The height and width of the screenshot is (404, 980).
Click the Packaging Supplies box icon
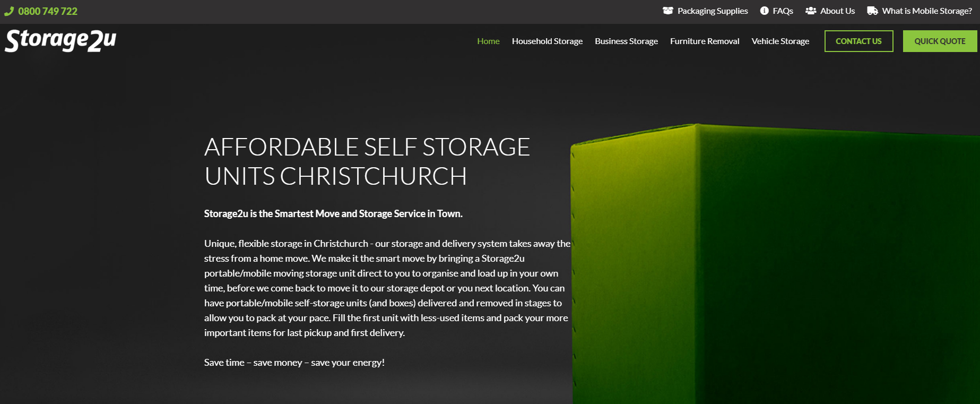coord(668,11)
